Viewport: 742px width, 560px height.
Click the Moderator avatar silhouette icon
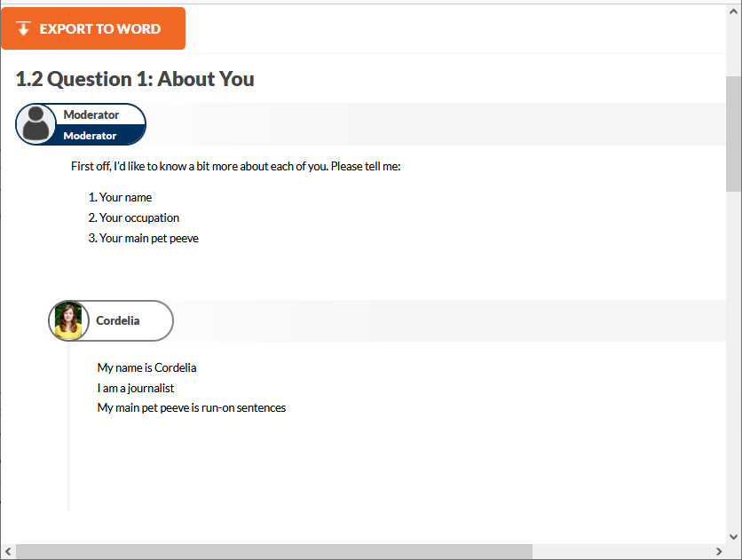pyautogui.click(x=36, y=124)
